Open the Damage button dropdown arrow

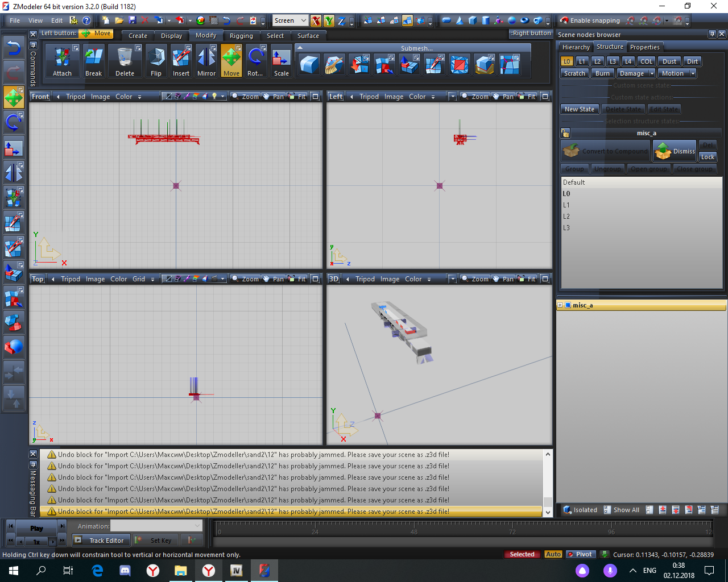652,73
